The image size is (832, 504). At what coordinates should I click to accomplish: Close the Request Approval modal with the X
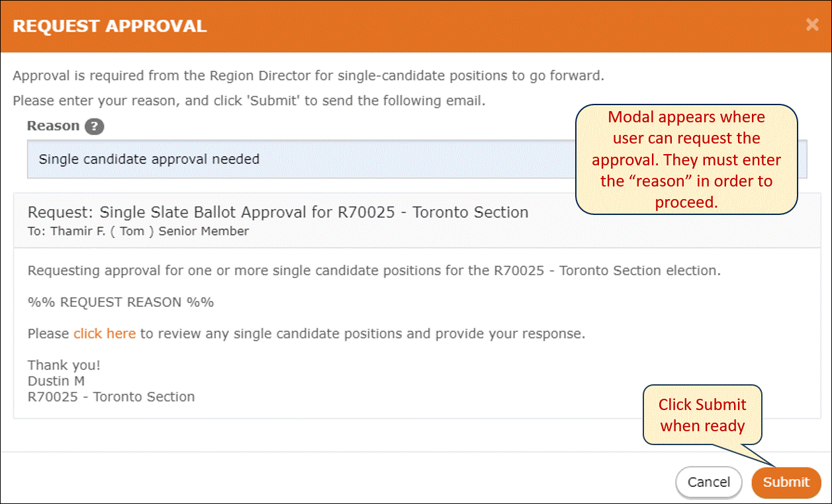tap(812, 26)
